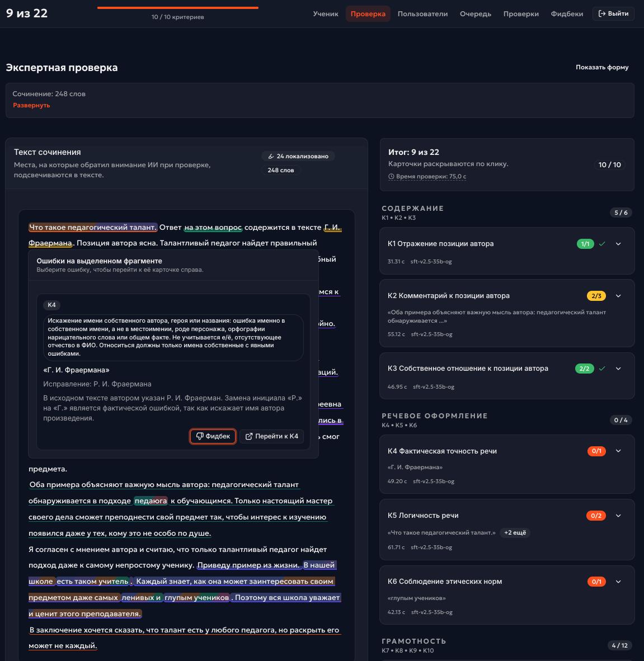The image size is (644, 661).
Task: Expand K5 Логичность речи chevron
Action: [618, 516]
